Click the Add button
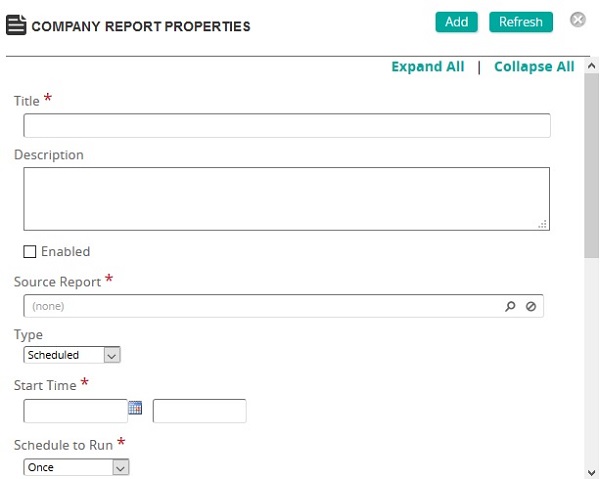The height and width of the screenshot is (479, 600). 457,22
